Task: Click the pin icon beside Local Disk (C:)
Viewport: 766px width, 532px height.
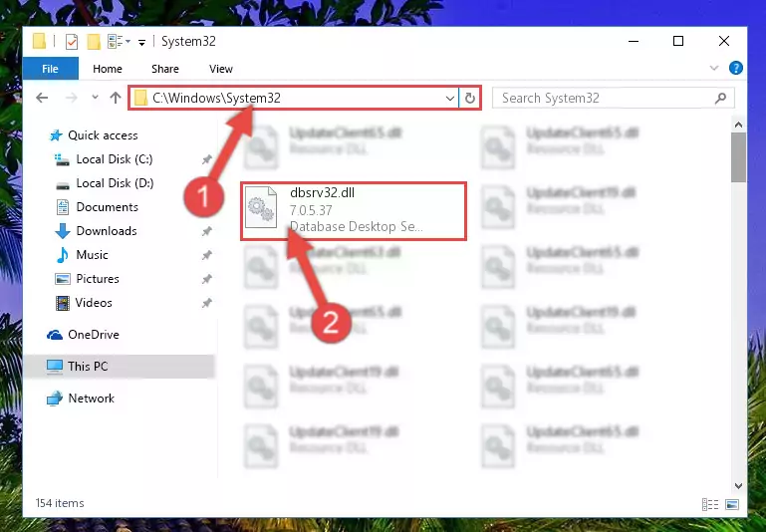Action: 207,159
